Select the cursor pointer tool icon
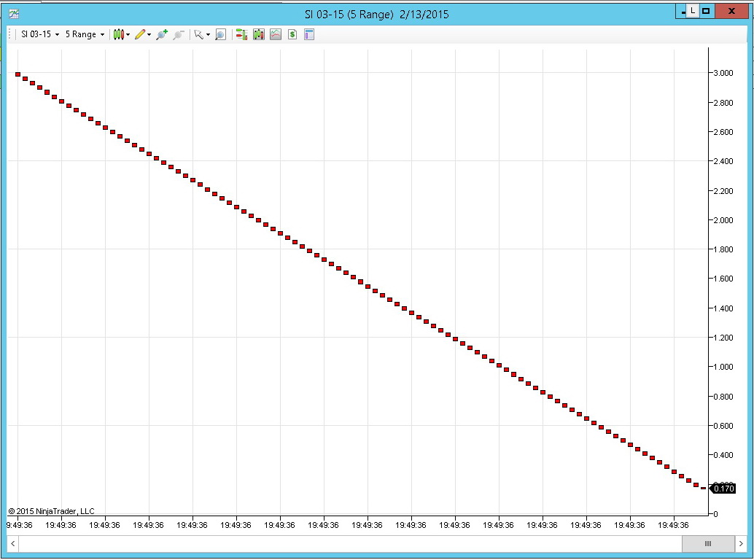 point(198,34)
